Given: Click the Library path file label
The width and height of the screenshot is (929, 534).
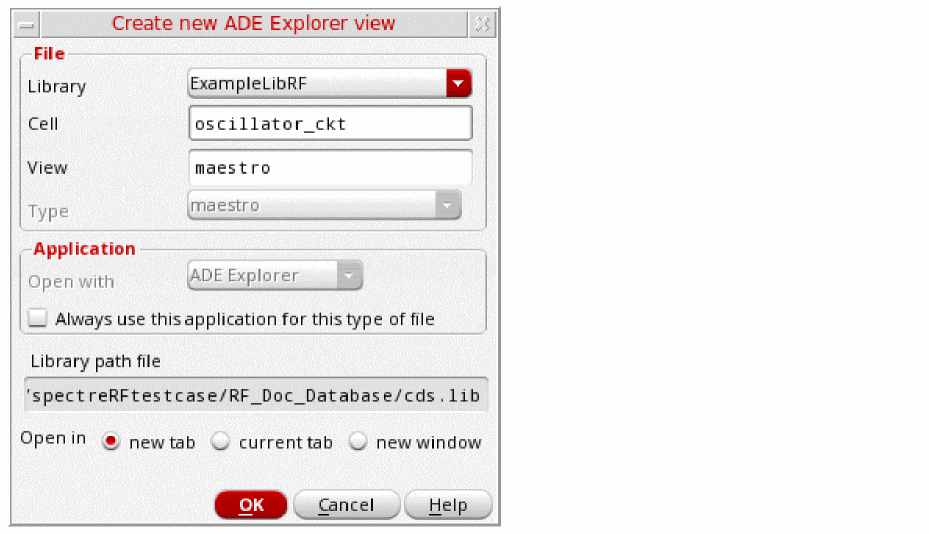Looking at the screenshot, I should tap(95, 361).
